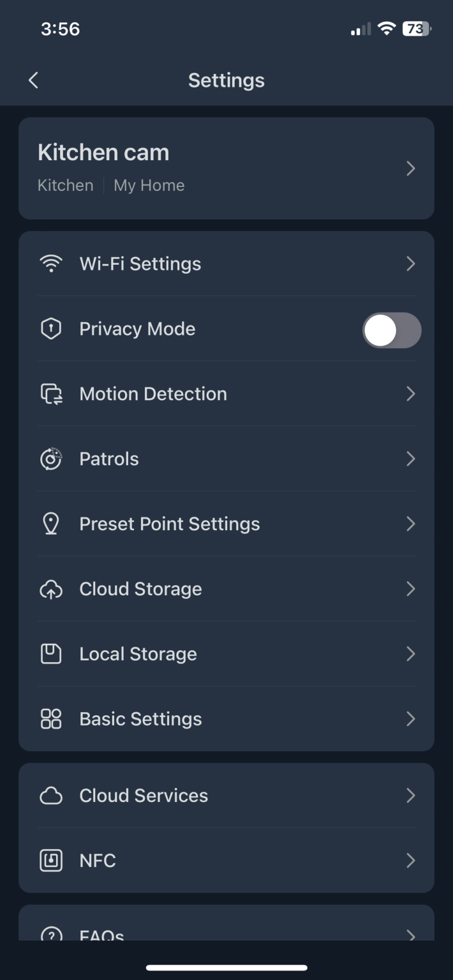
Task: Enable the Privacy Mode toggle
Action: [x=392, y=330]
